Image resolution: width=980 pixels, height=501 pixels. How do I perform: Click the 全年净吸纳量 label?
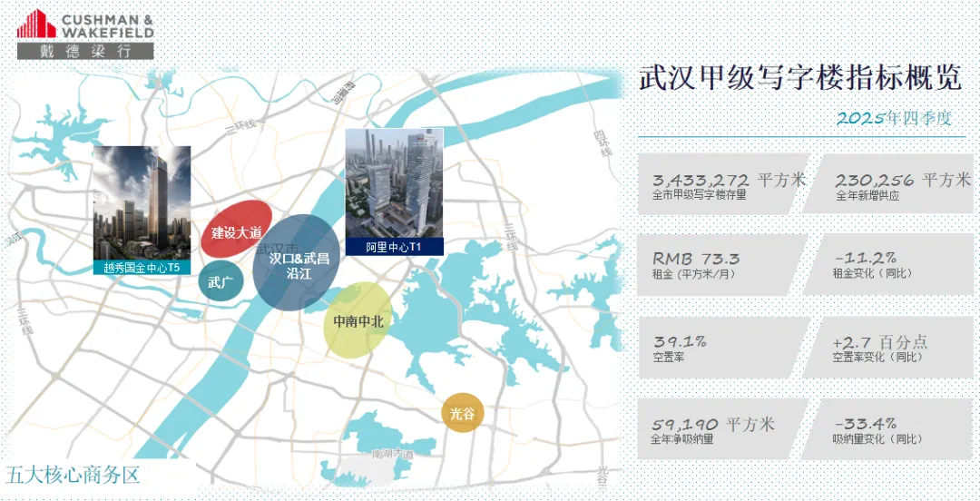[681, 439]
